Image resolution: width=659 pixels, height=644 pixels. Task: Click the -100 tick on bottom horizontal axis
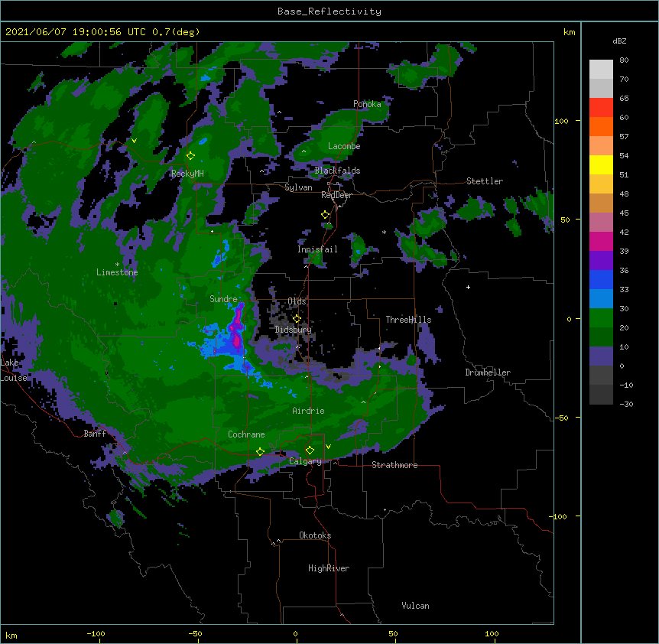pyautogui.click(x=96, y=633)
